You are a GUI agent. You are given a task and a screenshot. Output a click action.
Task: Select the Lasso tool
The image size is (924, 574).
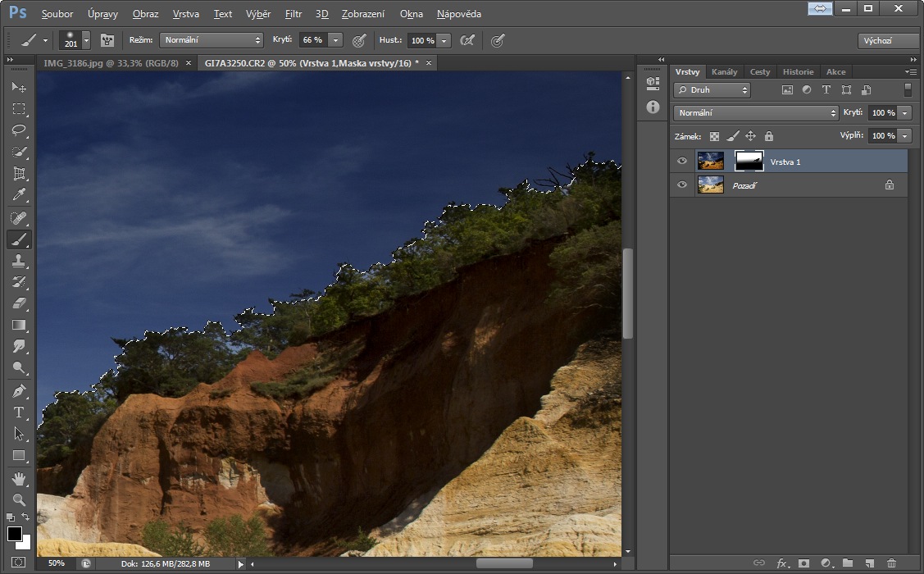(19, 130)
